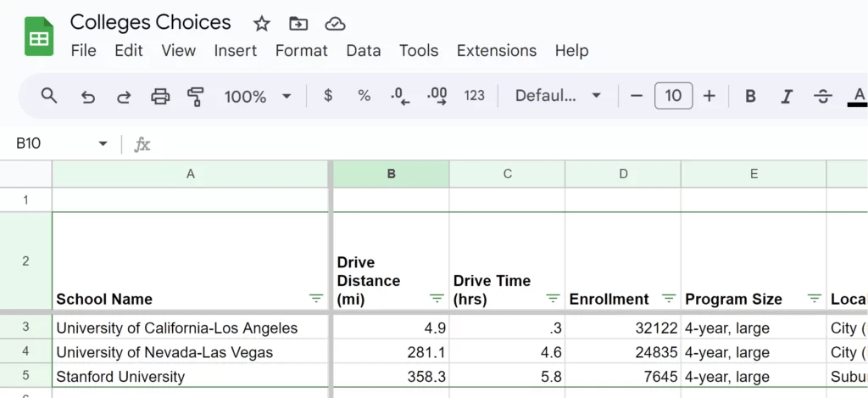Open the text color picker

pos(859,96)
